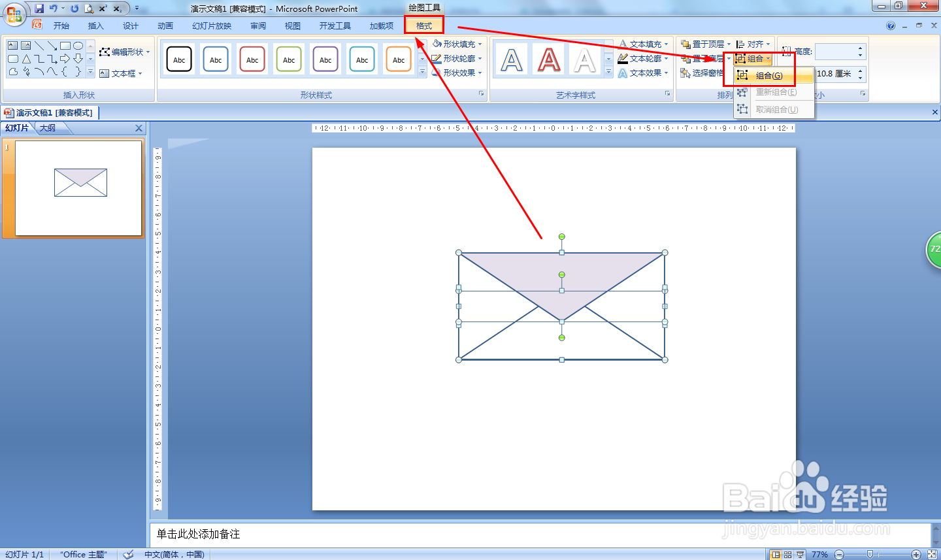941x560 pixels.
Task: Increase the width spinner value
Action: click(861, 70)
